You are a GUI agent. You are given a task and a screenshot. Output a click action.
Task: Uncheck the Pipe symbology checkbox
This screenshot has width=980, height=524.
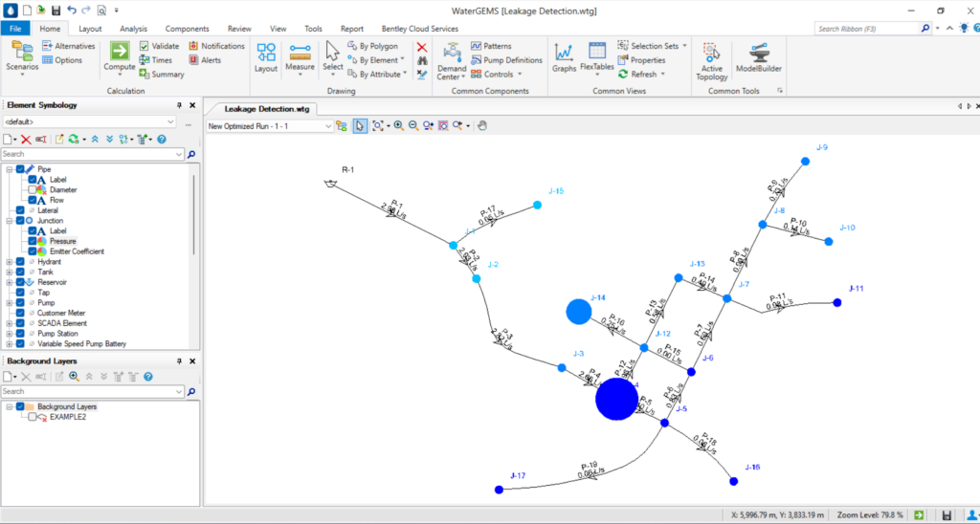pyautogui.click(x=21, y=169)
